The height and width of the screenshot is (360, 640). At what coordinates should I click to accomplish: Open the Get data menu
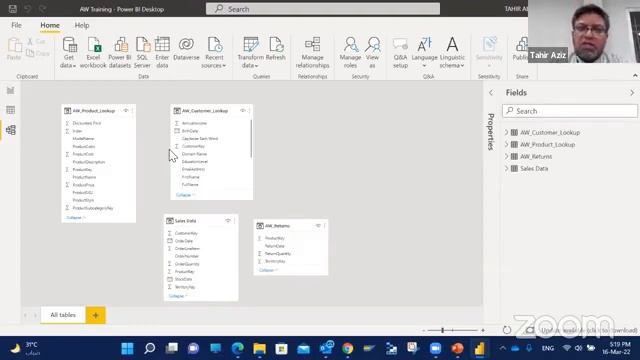69,53
